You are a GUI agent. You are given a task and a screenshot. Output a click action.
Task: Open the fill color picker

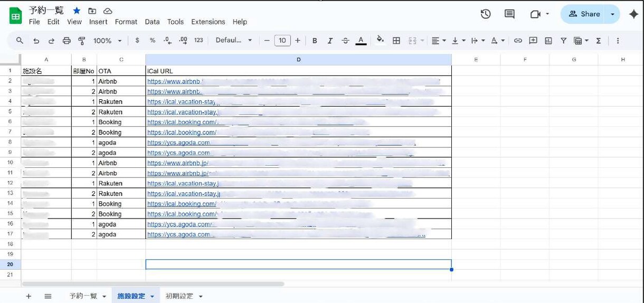pyautogui.click(x=380, y=41)
